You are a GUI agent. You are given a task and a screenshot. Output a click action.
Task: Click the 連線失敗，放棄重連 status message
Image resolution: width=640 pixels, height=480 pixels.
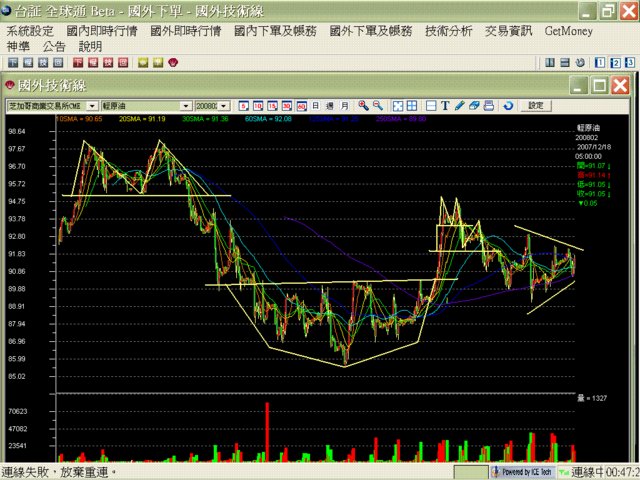(x=58, y=472)
